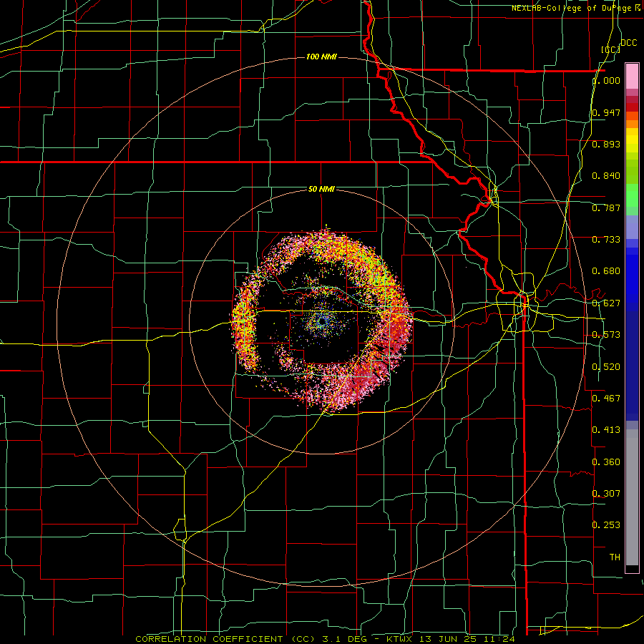
Task: Click the TH threshold label on the scale
Action: 615,557
